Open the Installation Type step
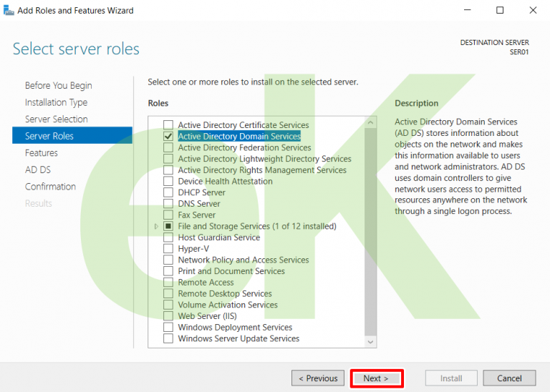The width and height of the screenshot is (550, 392). pos(56,102)
